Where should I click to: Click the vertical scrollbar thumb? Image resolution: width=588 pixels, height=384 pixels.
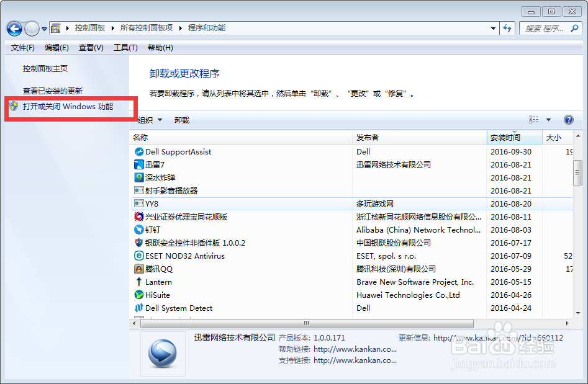pos(578,172)
